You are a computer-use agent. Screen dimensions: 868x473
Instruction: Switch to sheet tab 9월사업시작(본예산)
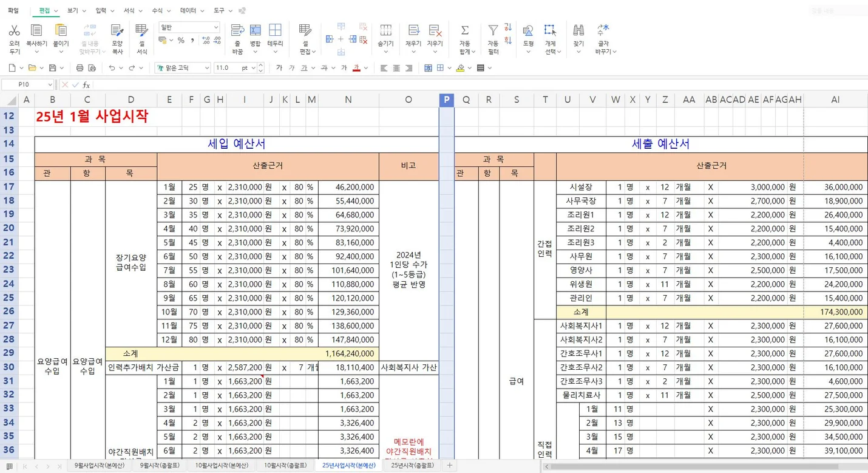100,466
